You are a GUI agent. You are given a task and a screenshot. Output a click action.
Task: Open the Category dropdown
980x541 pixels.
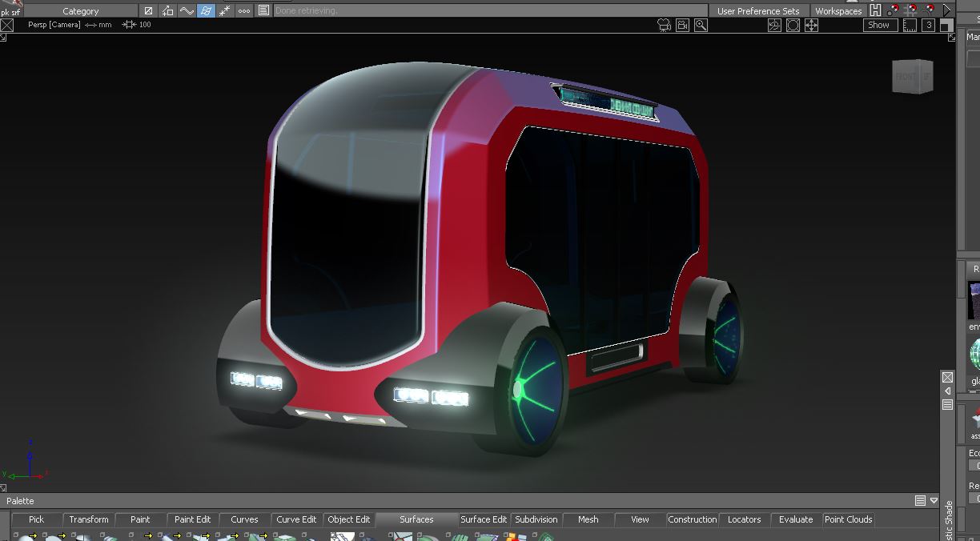81,11
